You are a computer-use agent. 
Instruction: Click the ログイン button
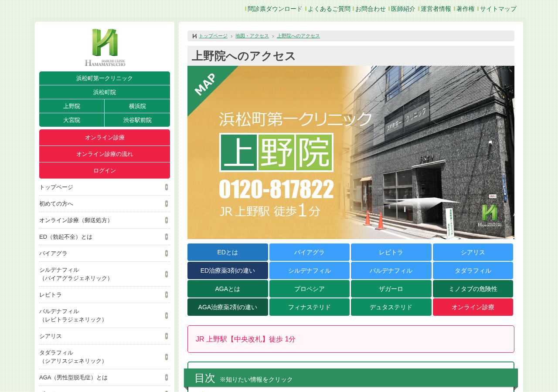click(x=105, y=171)
